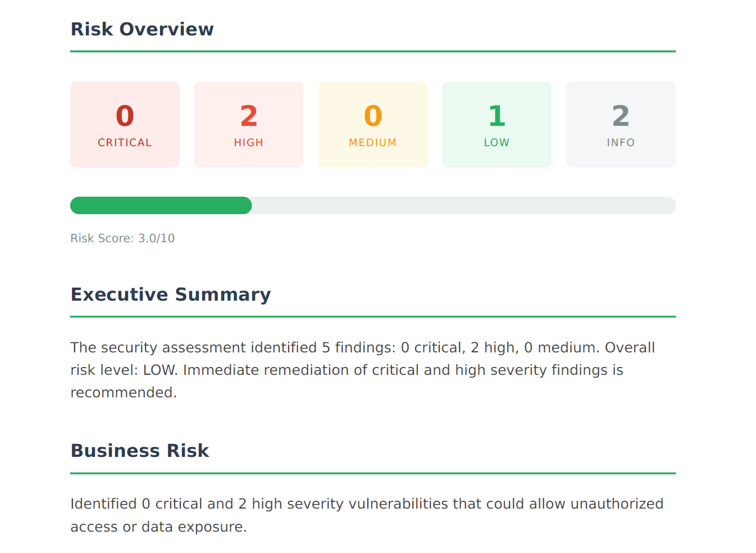Click the Risk Overview heading
The image size is (756, 553).
click(x=142, y=29)
